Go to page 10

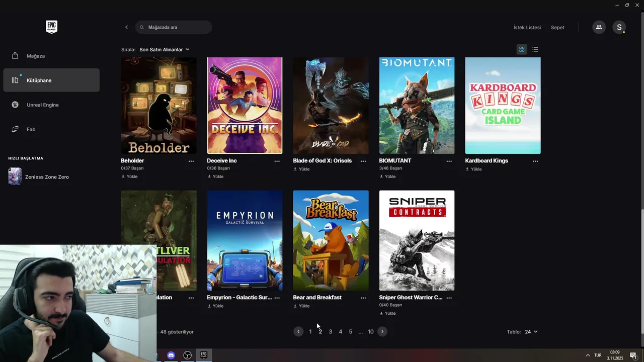(371, 332)
